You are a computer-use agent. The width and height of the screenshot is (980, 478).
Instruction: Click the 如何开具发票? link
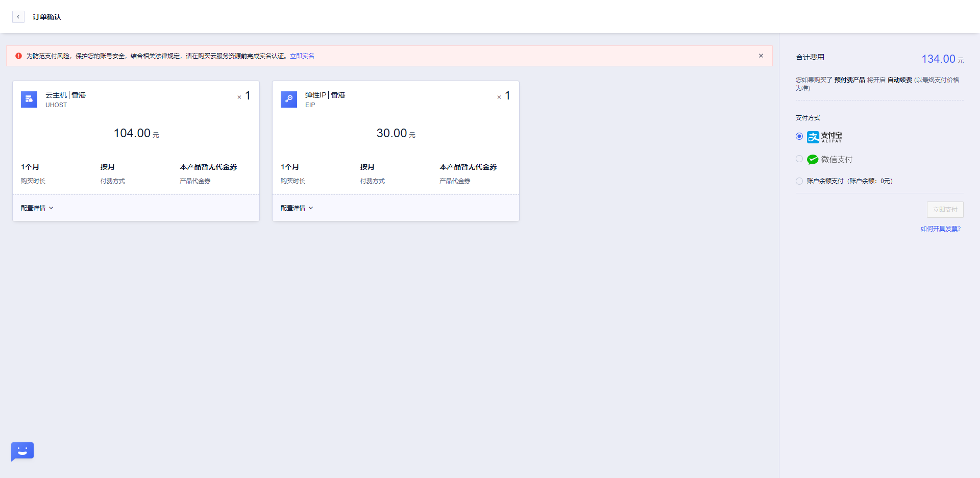[941, 229]
